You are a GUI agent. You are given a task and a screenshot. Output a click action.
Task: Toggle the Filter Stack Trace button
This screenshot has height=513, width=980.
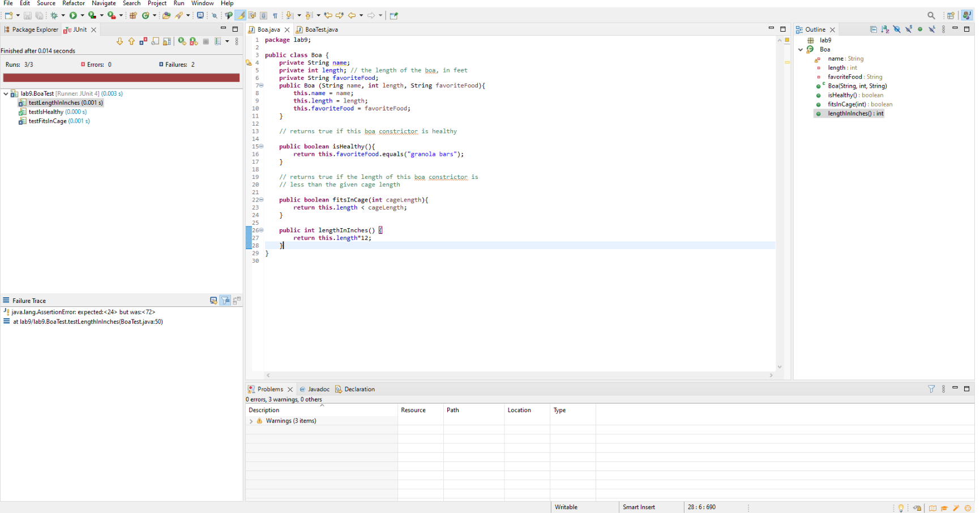tap(225, 301)
